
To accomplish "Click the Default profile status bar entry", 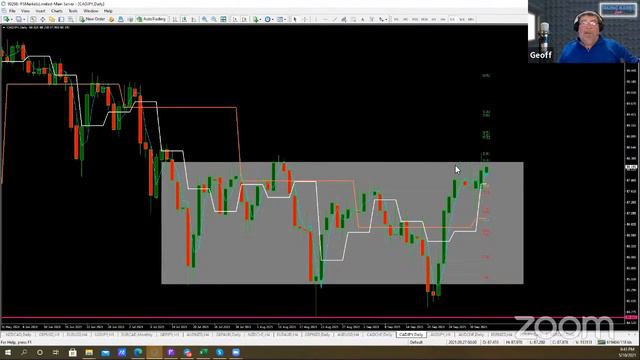I will (x=416, y=342).
